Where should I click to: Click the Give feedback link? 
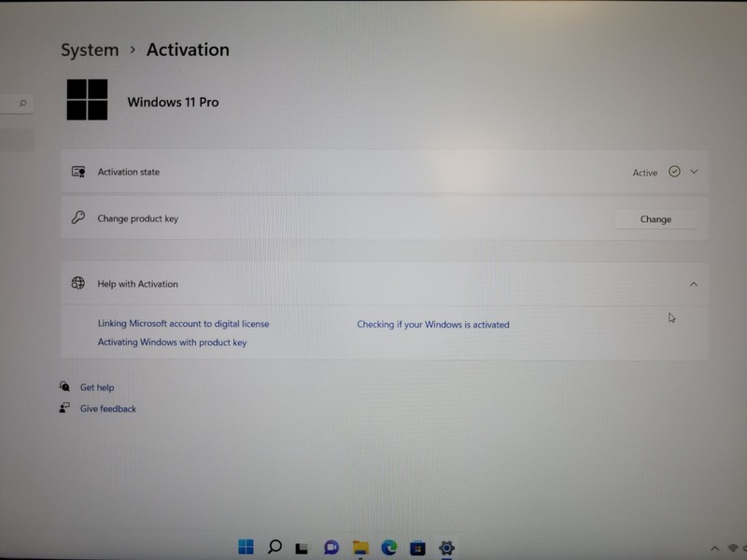pos(108,409)
